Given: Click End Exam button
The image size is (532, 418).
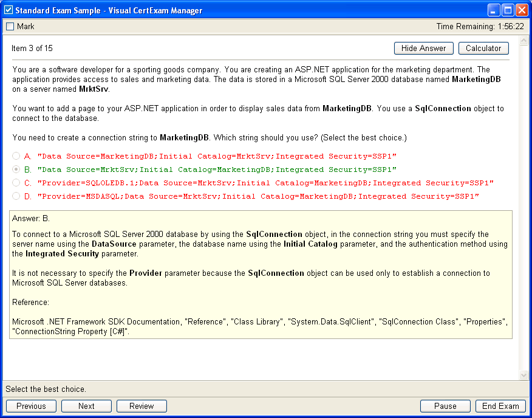Looking at the screenshot, I should [500, 406].
